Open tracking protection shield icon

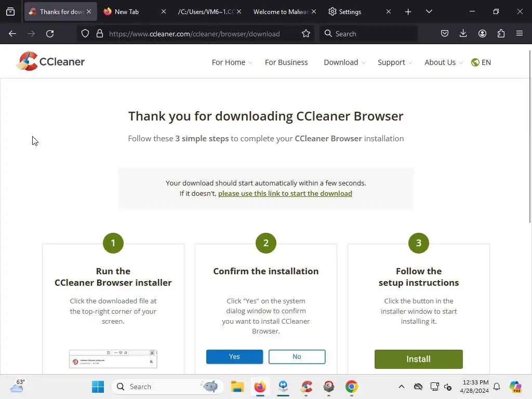click(x=85, y=34)
